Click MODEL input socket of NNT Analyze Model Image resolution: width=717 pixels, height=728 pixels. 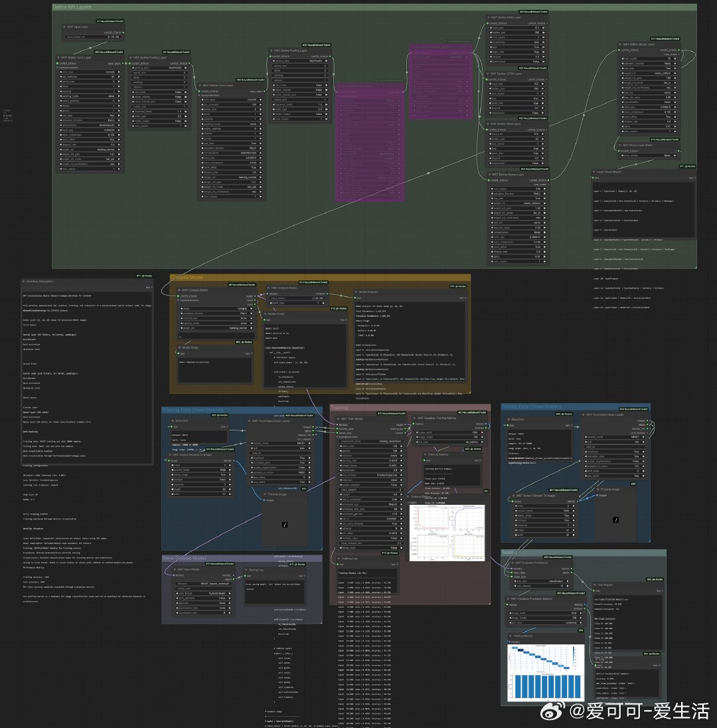[x=268, y=294]
